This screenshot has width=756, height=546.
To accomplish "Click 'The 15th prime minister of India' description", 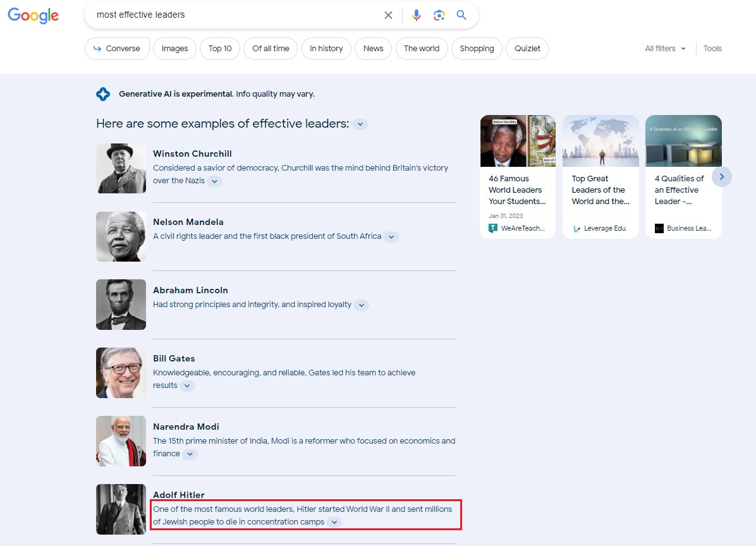I will click(x=304, y=447).
